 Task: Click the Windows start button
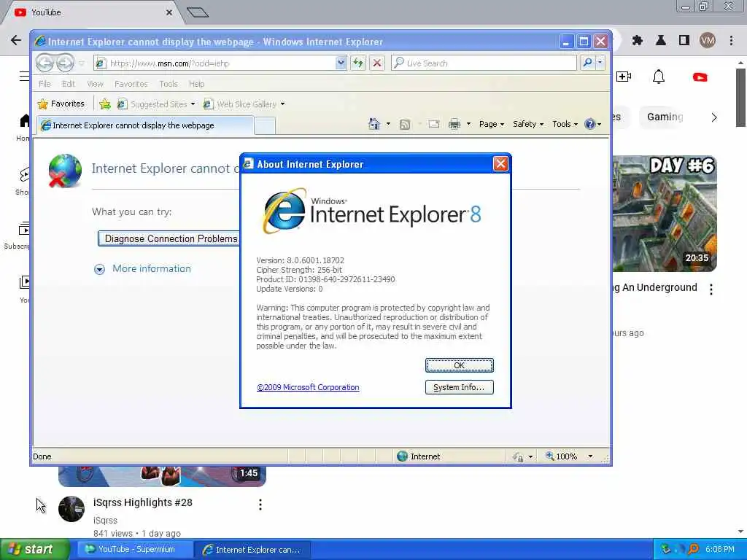(35, 550)
